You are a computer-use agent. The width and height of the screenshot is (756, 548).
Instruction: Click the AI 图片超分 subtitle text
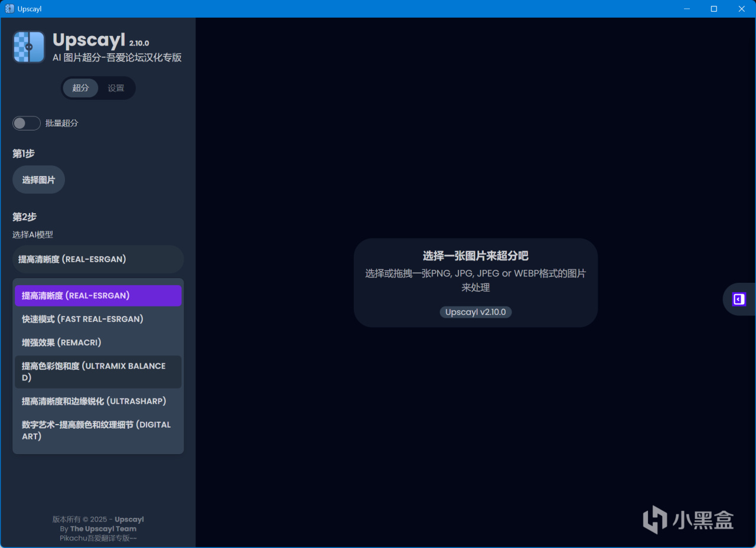[x=117, y=57]
